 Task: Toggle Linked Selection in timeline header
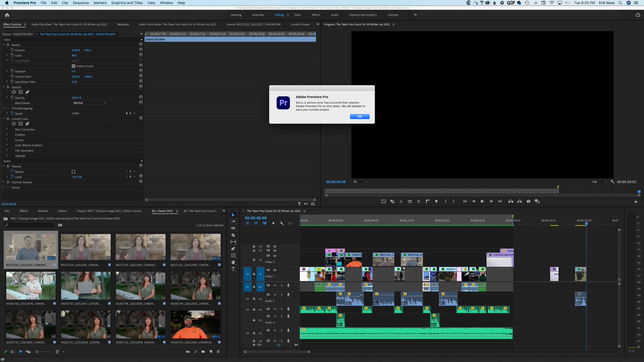[265, 223]
